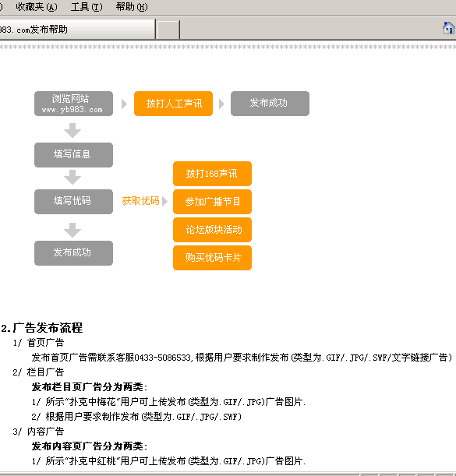The height and width of the screenshot is (476, 456).
Task: Click the arrow next to 获取优码
Action: click(x=164, y=201)
